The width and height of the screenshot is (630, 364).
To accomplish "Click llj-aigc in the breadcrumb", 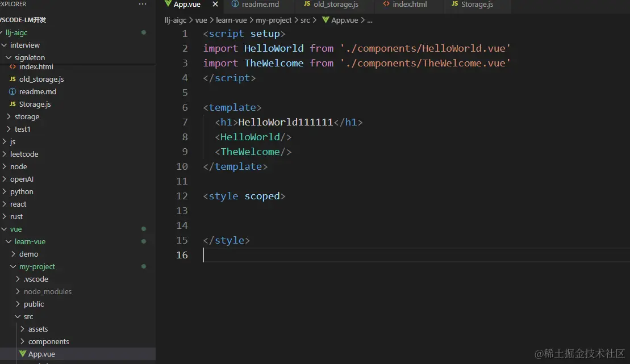I will tap(176, 20).
